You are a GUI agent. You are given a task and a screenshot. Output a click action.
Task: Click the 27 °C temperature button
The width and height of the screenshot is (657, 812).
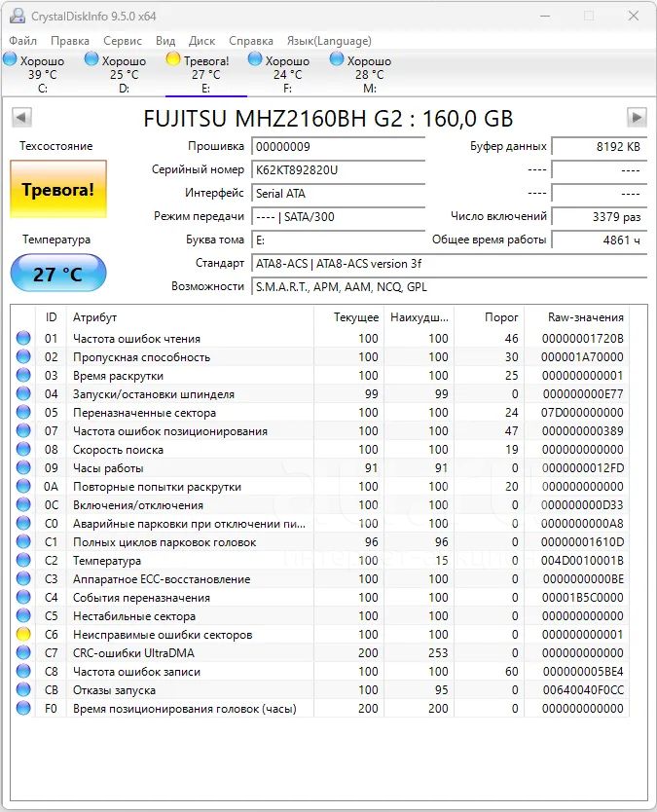(58, 274)
